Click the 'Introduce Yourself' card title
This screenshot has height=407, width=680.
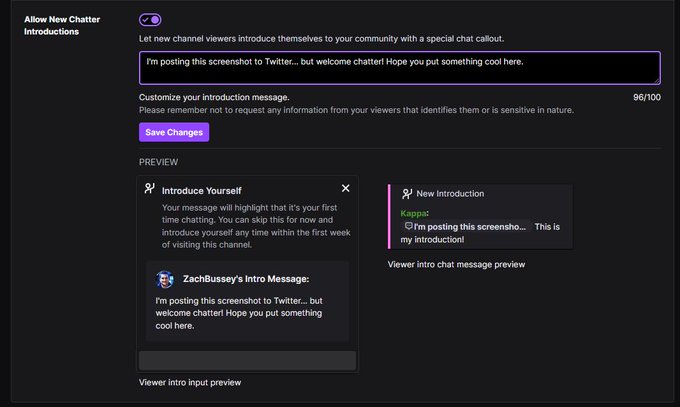[202, 191]
